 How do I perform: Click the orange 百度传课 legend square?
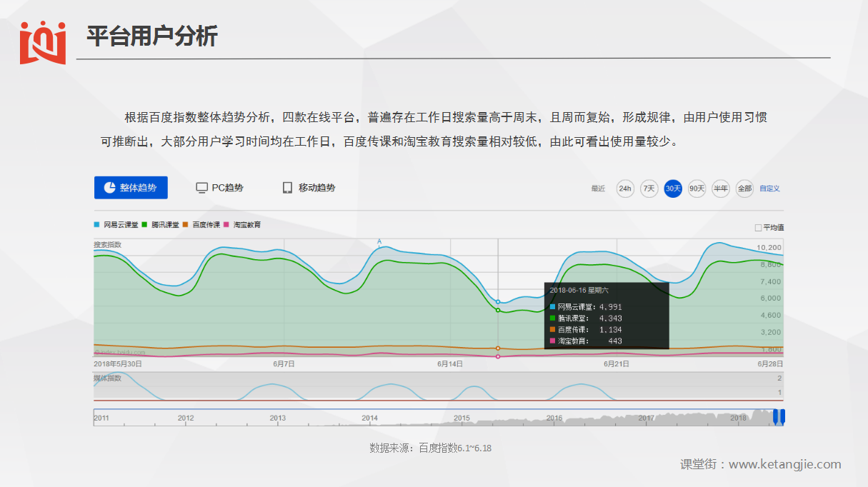tap(186, 225)
